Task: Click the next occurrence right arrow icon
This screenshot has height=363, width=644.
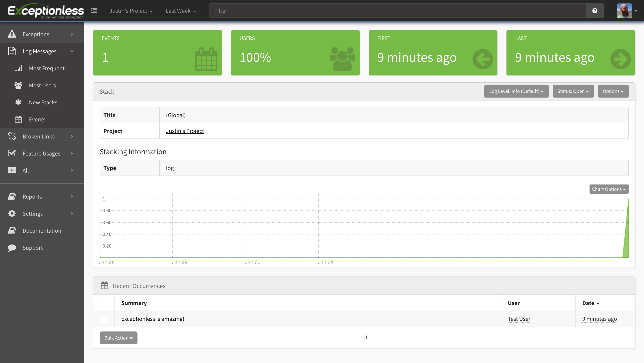Action: (x=620, y=59)
